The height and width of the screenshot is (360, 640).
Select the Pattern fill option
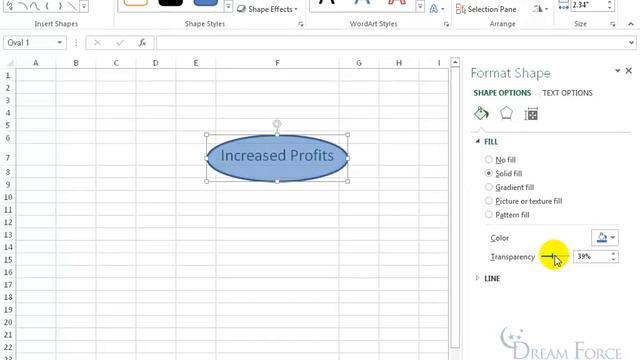tap(507, 215)
